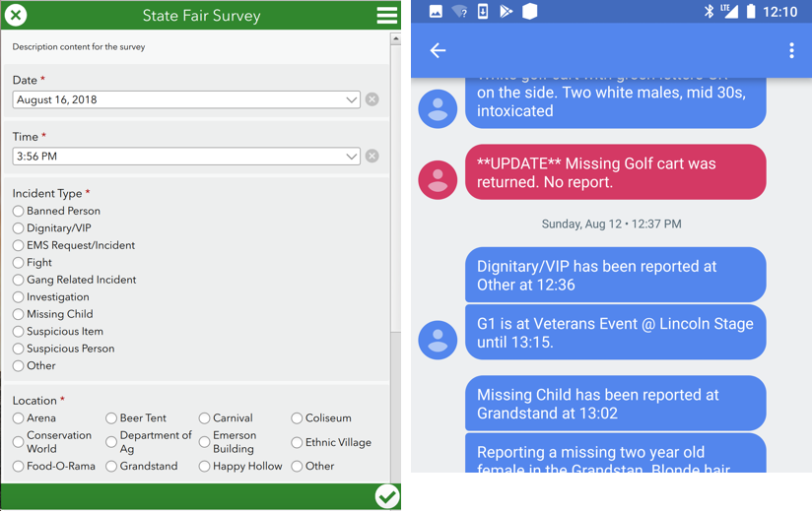
Task: Tap the battery status icon
Action: [750, 12]
